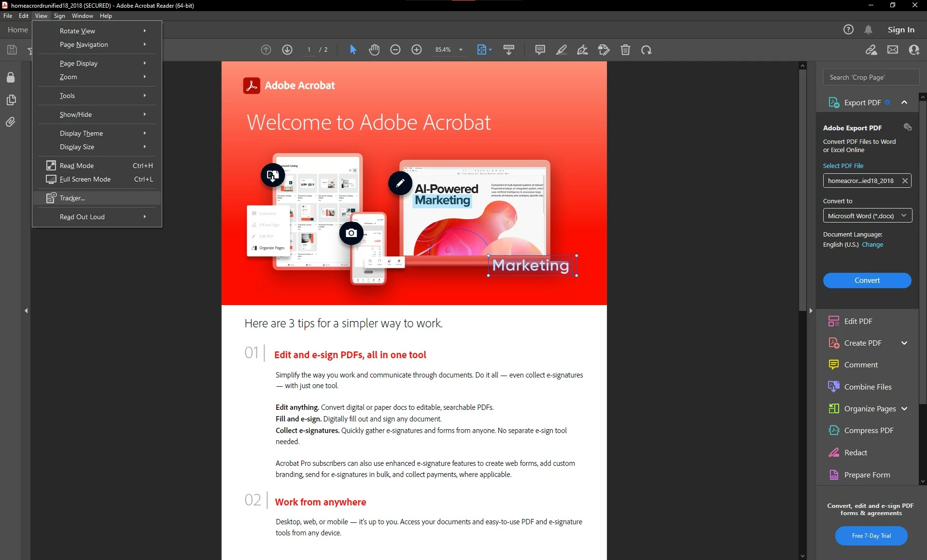
Task: Open page thumbnails panel icon
Action: tap(11, 100)
